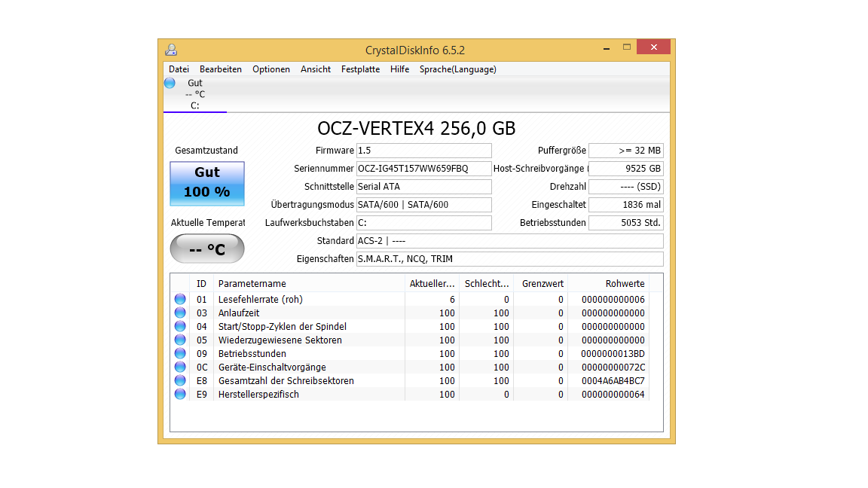
Task: Click Host-Schreibvorgänge field 9525 GB
Action: [x=626, y=168]
